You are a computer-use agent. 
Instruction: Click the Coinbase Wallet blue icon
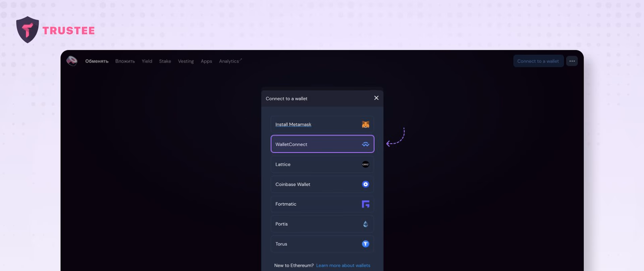[366, 184]
